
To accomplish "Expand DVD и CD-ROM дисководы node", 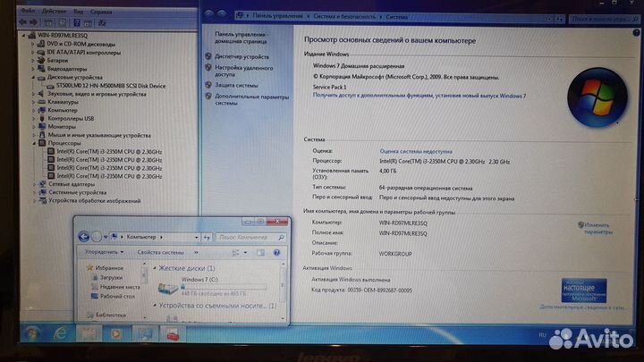I will pos(33,44).
